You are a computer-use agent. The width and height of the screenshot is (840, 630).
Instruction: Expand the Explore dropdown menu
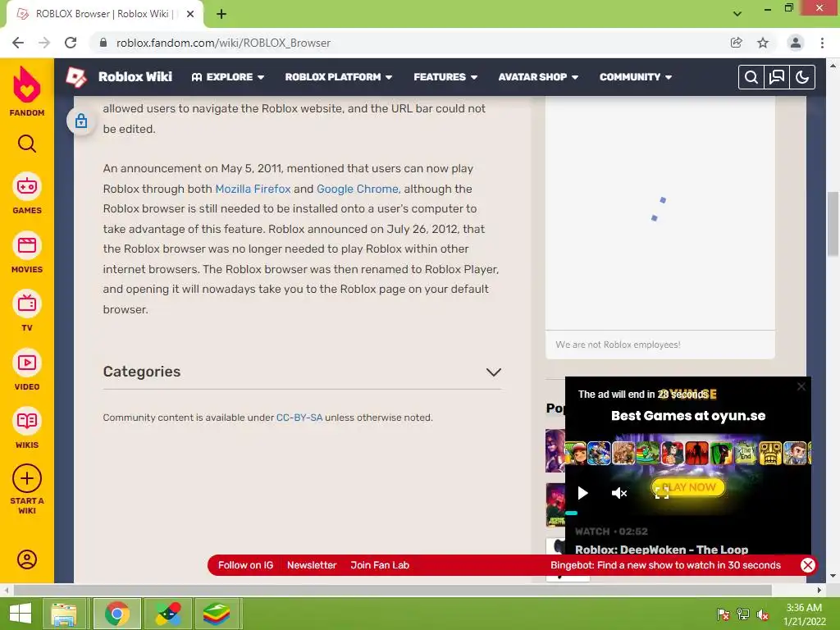point(228,77)
